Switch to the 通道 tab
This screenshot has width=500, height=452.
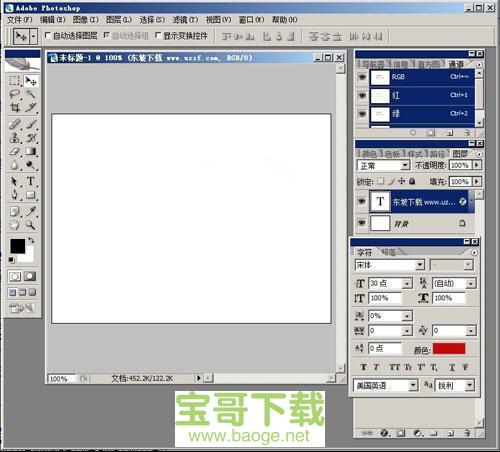tap(456, 64)
